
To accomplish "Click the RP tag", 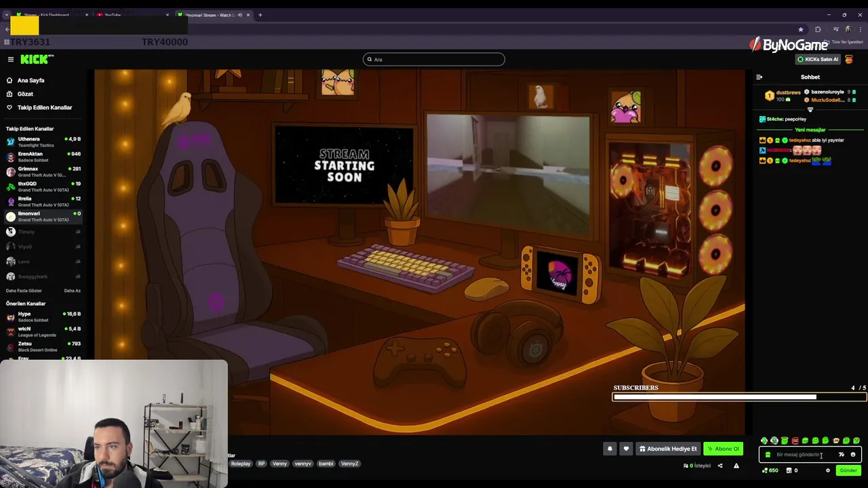I will tap(261, 464).
